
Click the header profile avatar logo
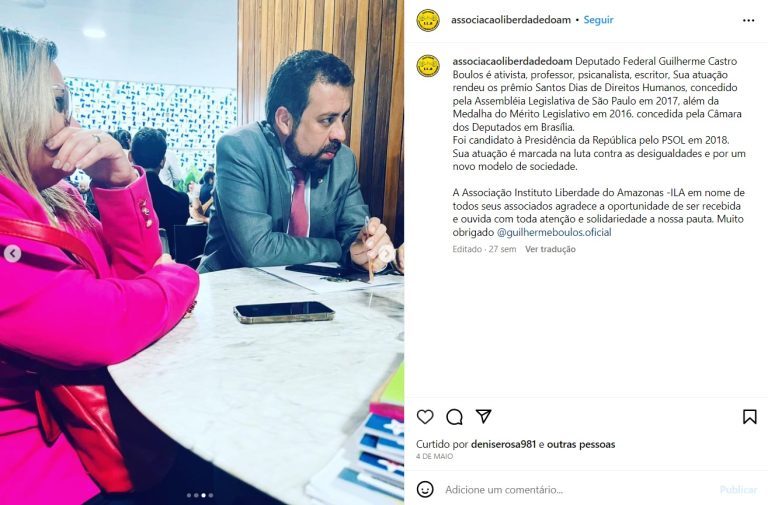428,20
